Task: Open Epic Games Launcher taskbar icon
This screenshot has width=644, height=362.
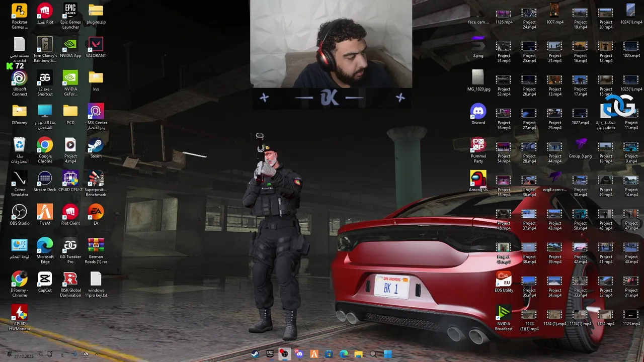Action: pyautogui.click(x=270, y=354)
